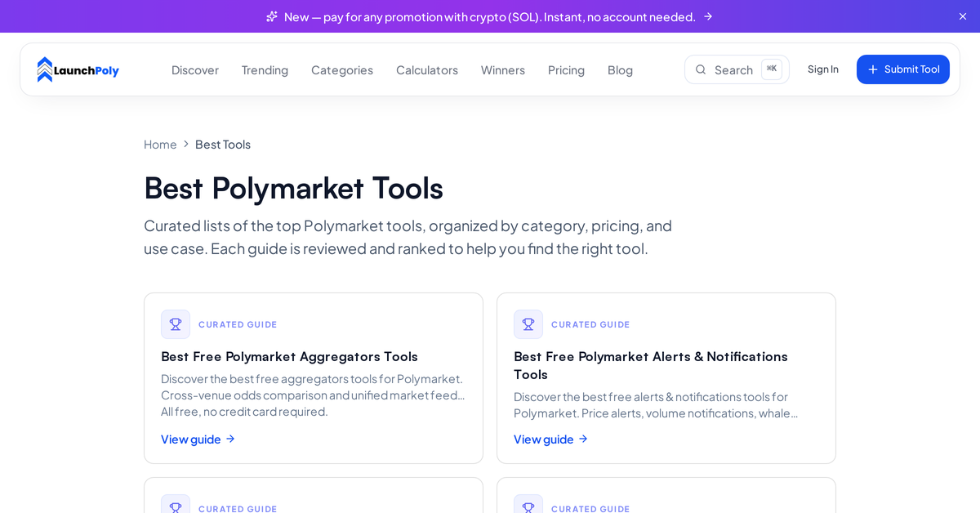Click the arrow in the promotion banner
This screenshot has height=513, width=980.
[x=708, y=16]
